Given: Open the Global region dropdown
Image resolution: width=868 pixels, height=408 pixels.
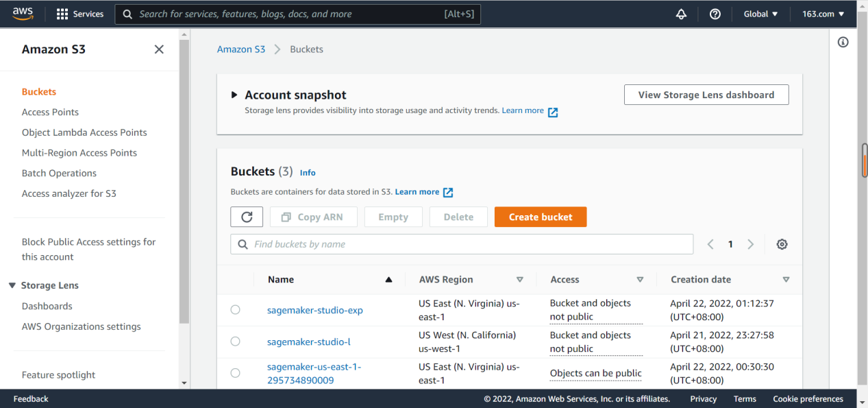Looking at the screenshot, I should pyautogui.click(x=760, y=14).
